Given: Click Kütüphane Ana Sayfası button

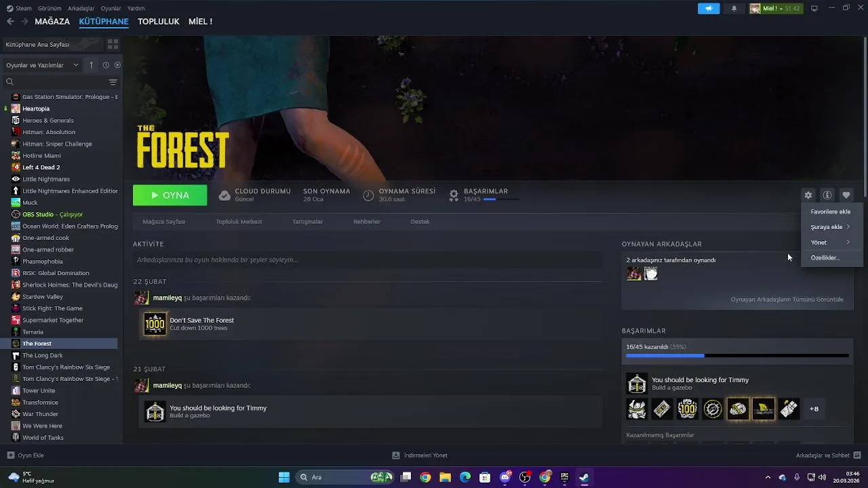Looking at the screenshot, I should (x=52, y=44).
